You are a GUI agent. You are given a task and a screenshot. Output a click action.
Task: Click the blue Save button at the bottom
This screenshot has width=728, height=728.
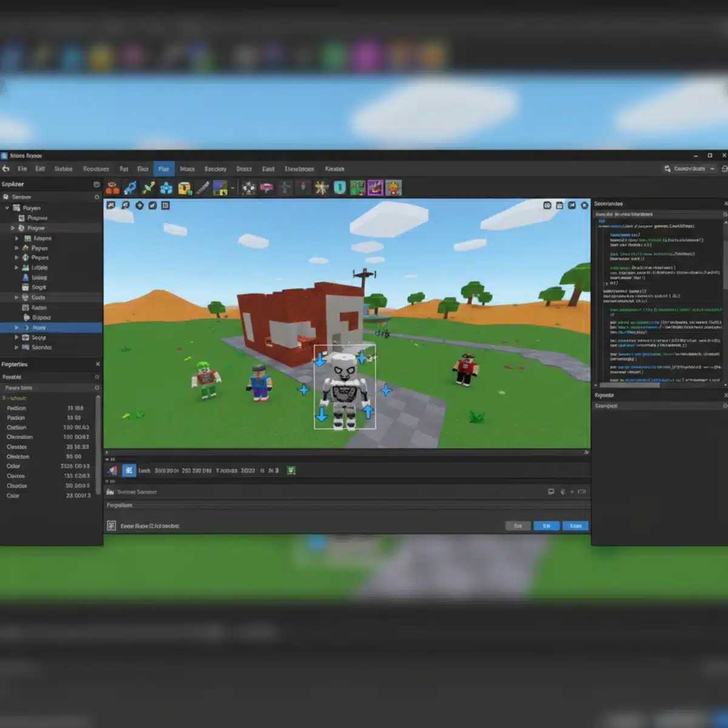click(x=547, y=525)
